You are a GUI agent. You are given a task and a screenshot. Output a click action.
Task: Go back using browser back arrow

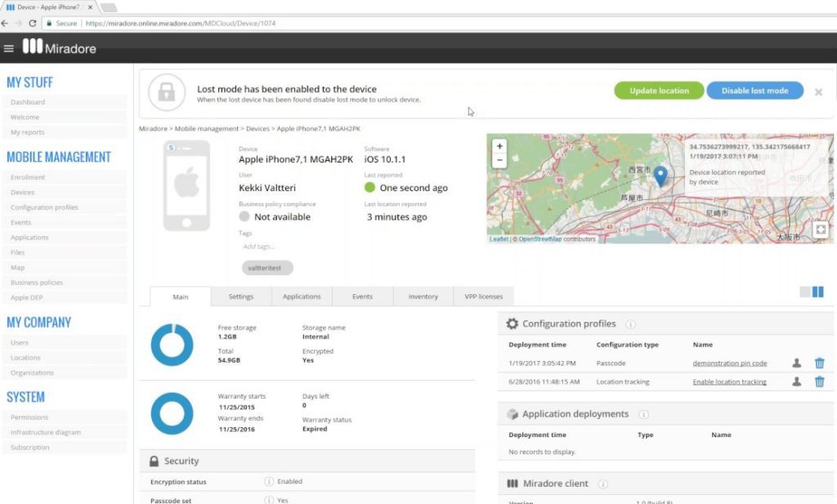5,24
